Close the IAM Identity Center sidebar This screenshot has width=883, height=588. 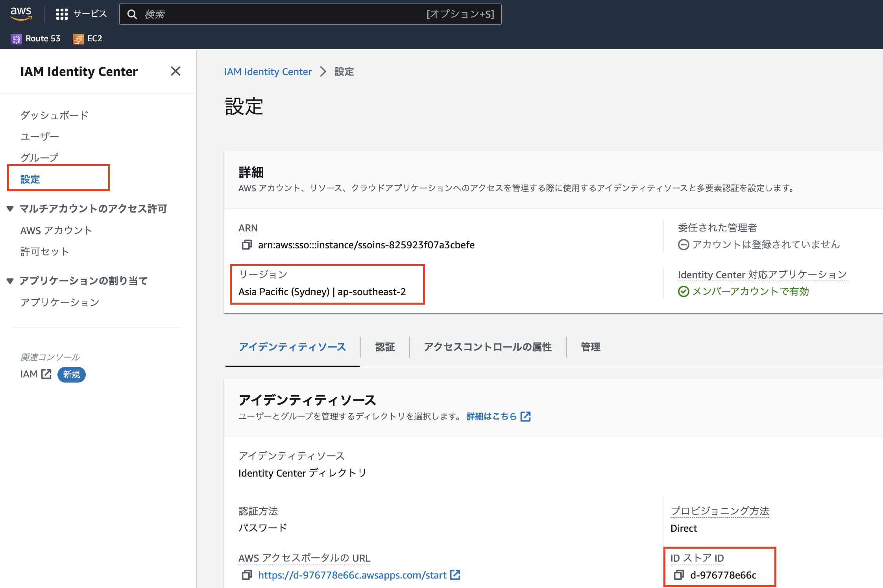(175, 71)
